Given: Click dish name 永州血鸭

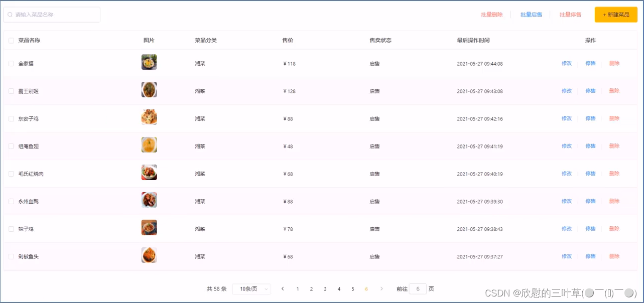Looking at the screenshot, I should tap(29, 202).
